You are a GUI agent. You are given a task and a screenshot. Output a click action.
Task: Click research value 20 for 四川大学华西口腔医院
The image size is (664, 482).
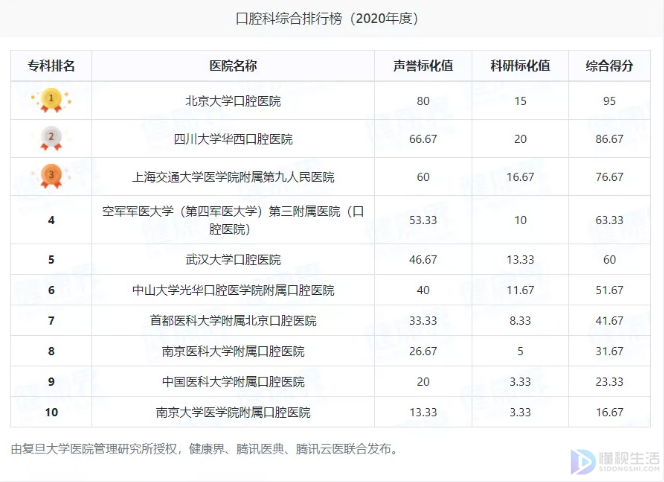(520, 139)
